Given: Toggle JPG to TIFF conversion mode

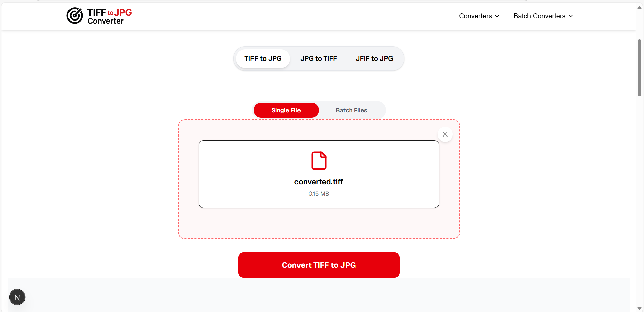Looking at the screenshot, I should point(318,58).
